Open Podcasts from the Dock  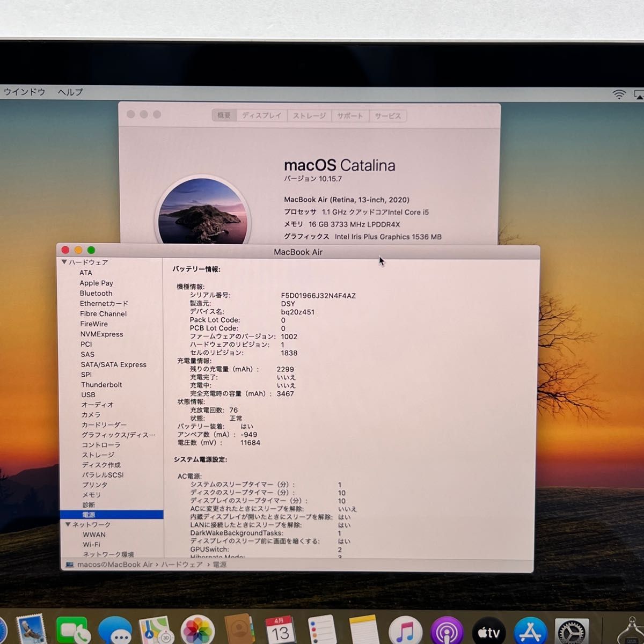pyautogui.click(x=447, y=630)
